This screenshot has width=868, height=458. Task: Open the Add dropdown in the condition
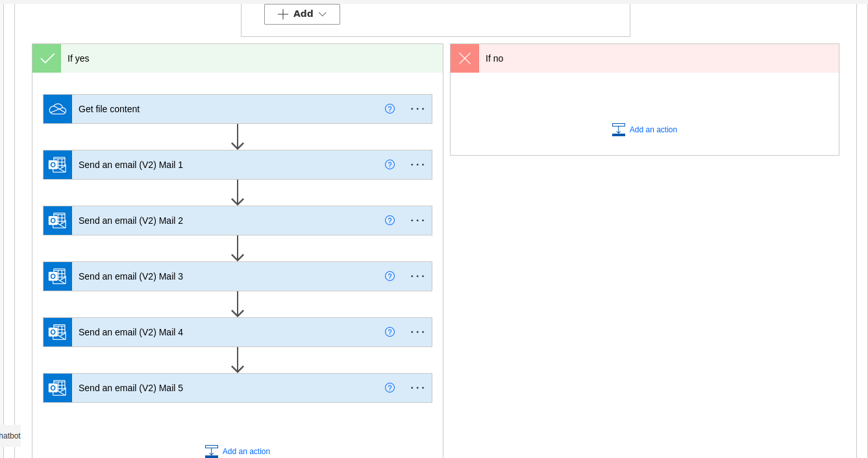point(302,14)
